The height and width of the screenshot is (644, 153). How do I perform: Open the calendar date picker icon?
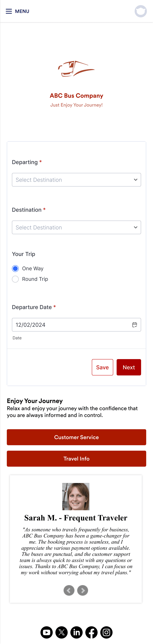(x=134, y=325)
